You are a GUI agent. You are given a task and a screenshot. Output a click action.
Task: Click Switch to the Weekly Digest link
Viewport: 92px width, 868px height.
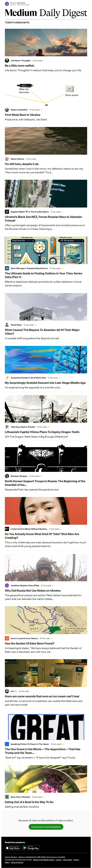coord(44,860)
